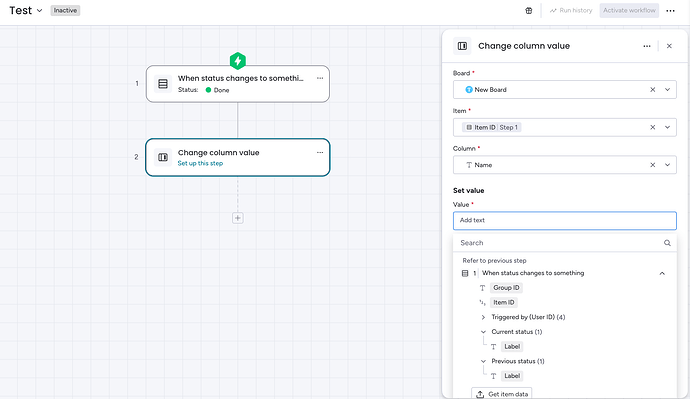
Task: Click the Inactive status badge
Action: click(65, 11)
